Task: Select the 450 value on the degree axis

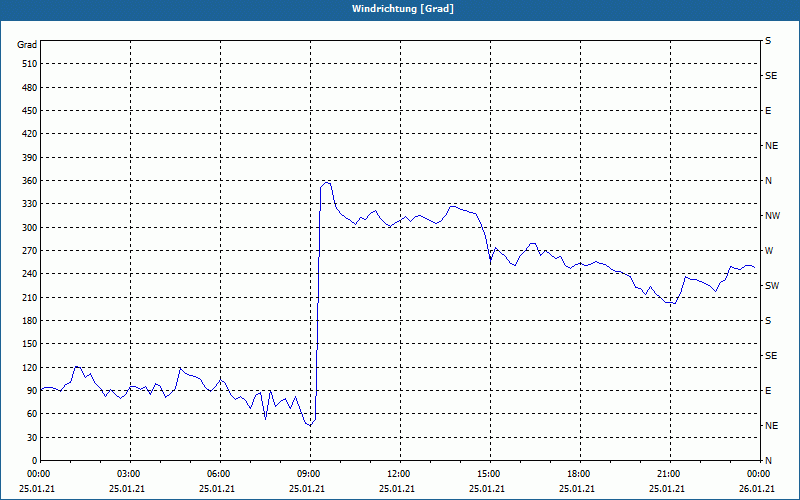Action: [30, 111]
